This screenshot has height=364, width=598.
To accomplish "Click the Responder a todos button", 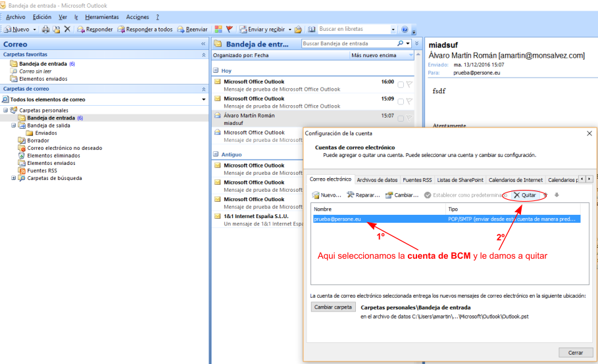I will 145,30.
